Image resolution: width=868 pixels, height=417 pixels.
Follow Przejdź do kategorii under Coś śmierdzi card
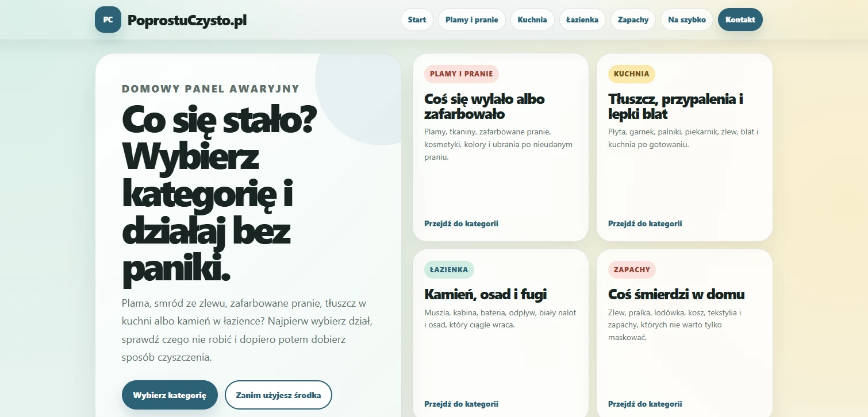645,404
